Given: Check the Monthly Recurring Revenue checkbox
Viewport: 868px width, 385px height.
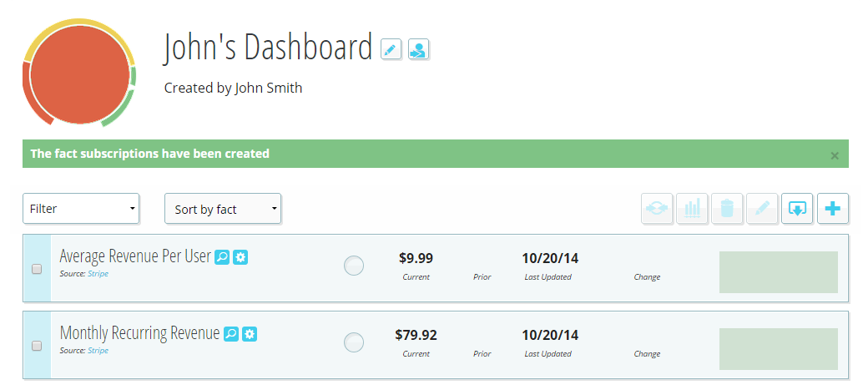Looking at the screenshot, I should (37, 346).
